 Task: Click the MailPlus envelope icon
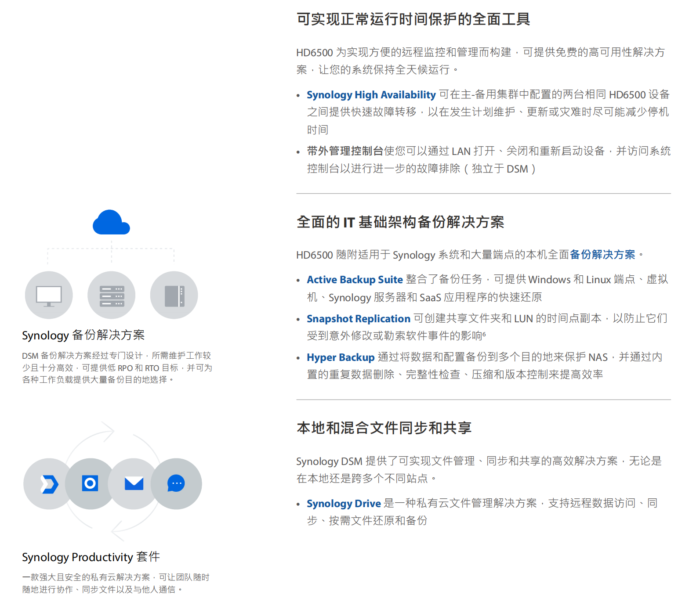click(x=134, y=484)
